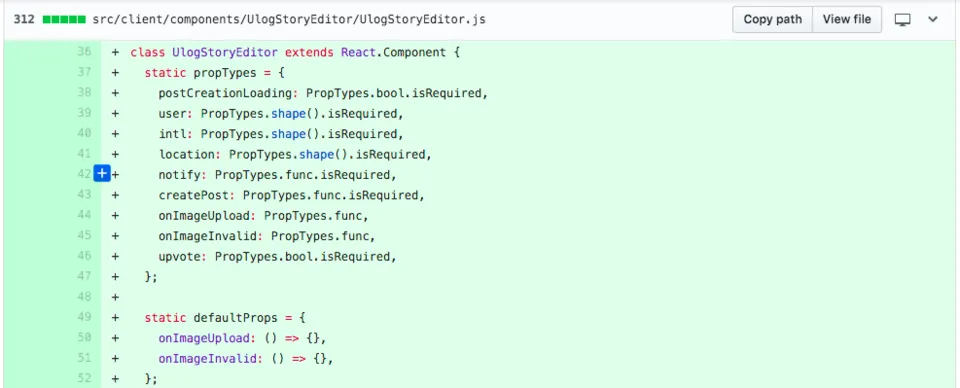This screenshot has width=960, height=388.
Task: Select line number 50
Action: pyautogui.click(x=84, y=338)
